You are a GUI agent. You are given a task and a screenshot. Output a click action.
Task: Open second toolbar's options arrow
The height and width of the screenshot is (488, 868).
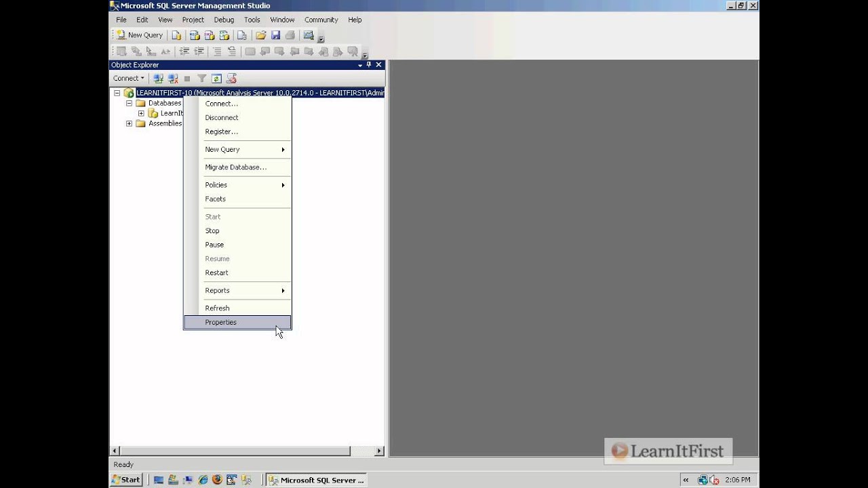365,54
